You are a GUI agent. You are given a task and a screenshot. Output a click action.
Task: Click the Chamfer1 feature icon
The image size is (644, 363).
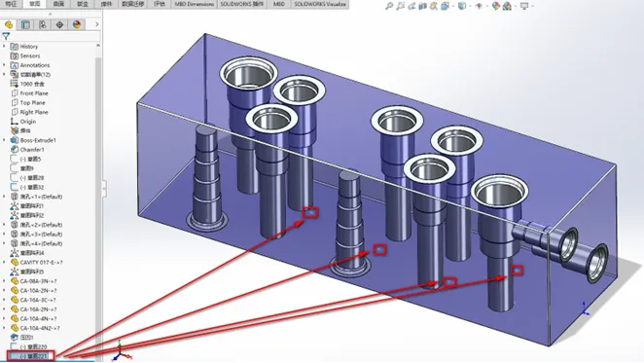[x=15, y=150]
